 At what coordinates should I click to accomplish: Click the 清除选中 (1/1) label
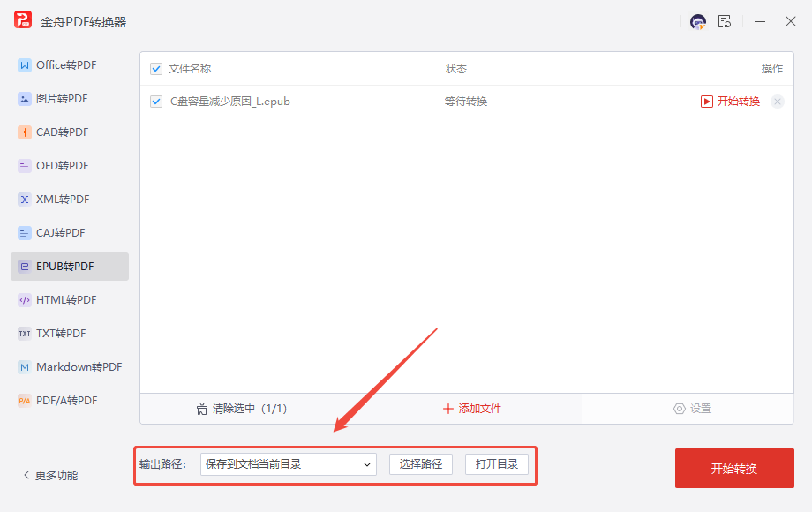coord(250,409)
